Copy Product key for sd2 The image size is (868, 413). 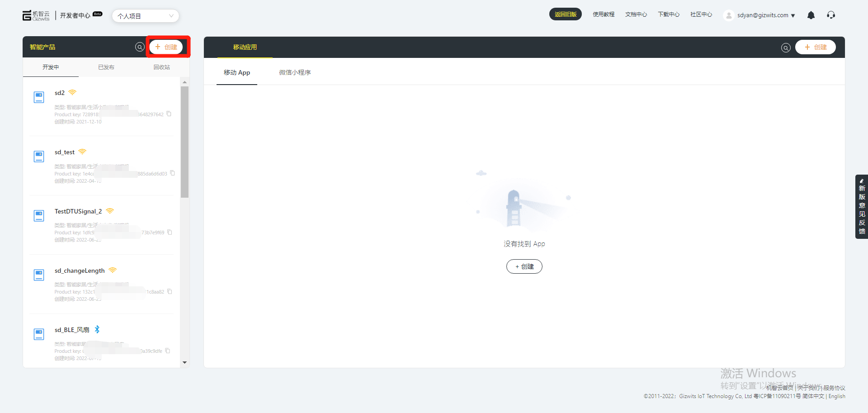(169, 114)
